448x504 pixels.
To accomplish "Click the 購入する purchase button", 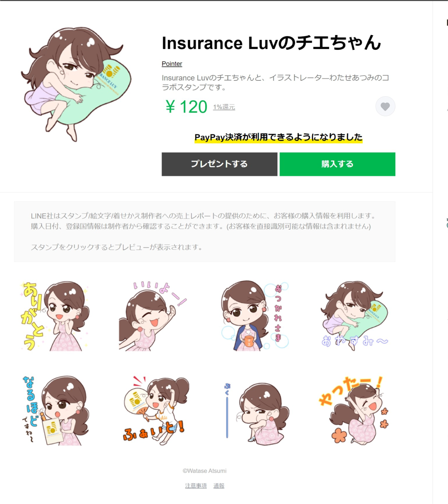I will click(337, 164).
